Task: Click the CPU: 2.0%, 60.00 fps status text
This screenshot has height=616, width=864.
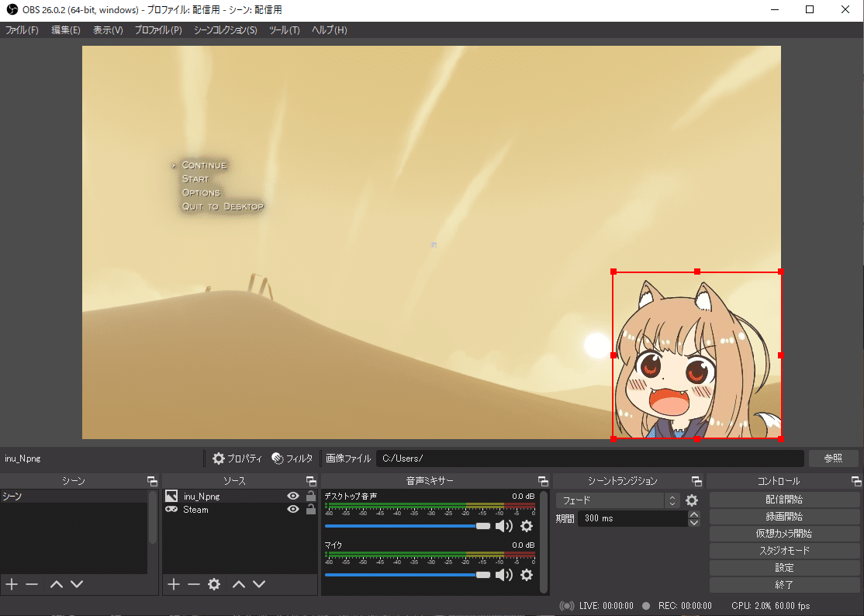Action: click(x=770, y=606)
